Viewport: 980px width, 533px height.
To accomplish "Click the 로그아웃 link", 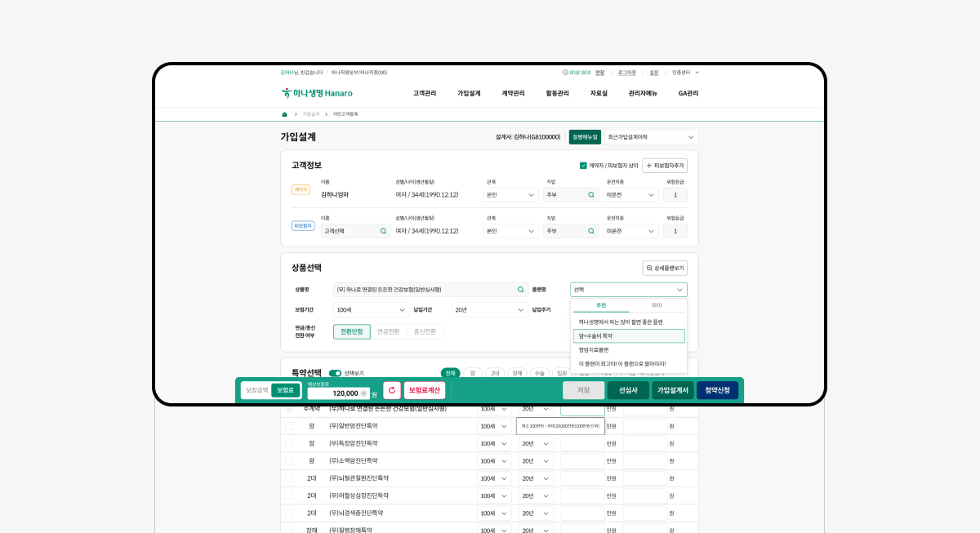I will point(626,73).
